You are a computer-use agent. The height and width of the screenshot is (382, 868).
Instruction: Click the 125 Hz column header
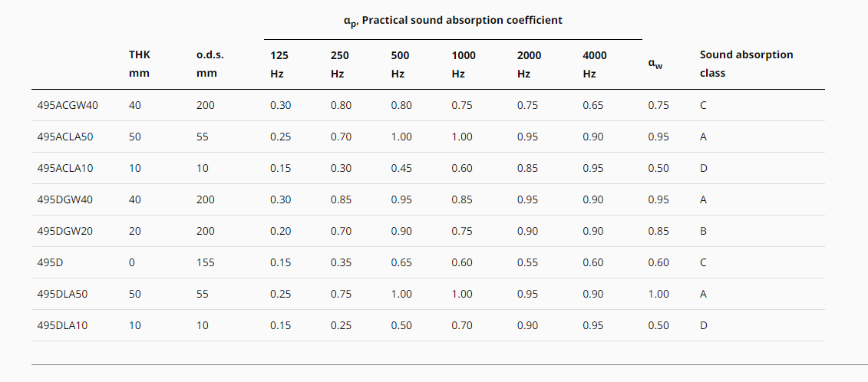[x=279, y=64]
